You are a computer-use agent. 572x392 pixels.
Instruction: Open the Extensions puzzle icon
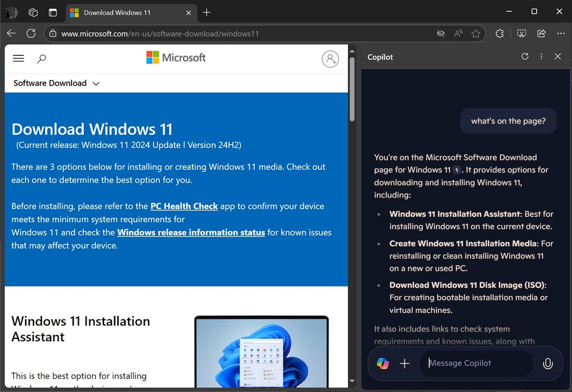(x=500, y=34)
